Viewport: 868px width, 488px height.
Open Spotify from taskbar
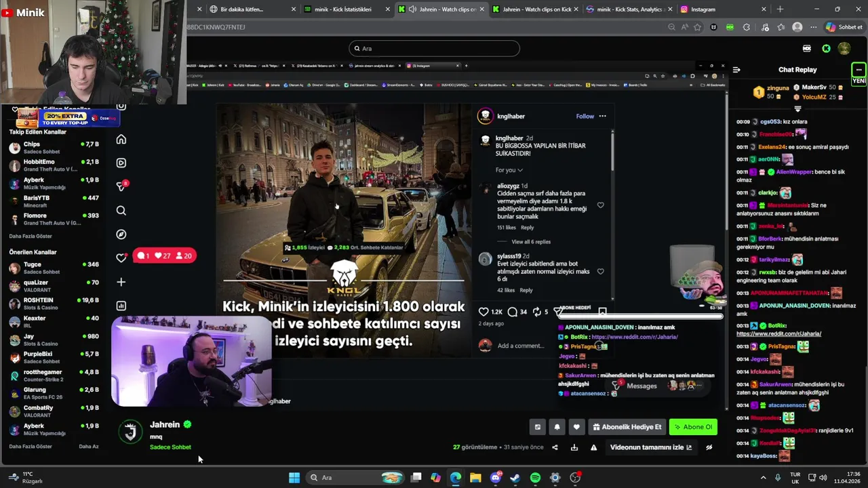click(535, 478)
